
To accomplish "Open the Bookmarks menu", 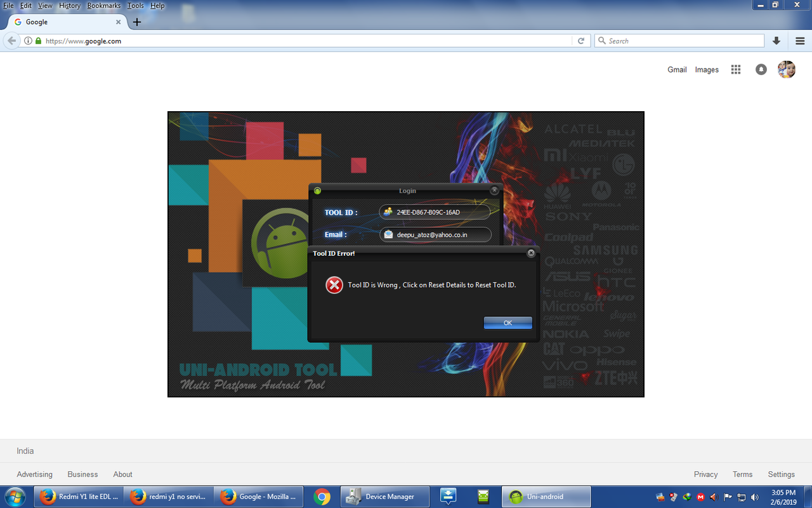I will [104, 6].
